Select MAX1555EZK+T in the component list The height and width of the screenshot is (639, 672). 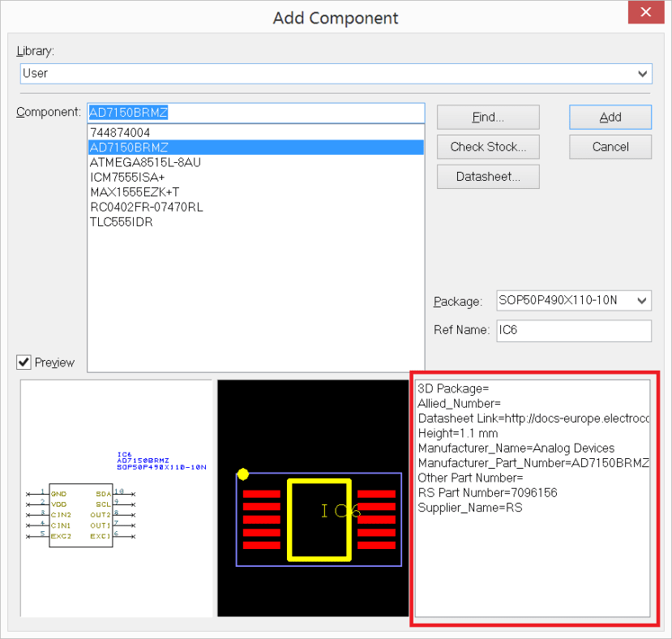(x=256, y=192)
